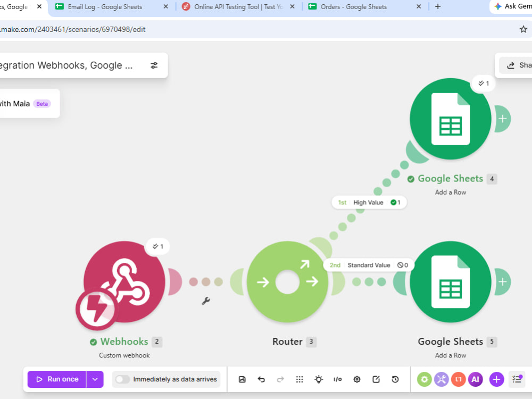Image resolution: width=532 pixels, height=399 pixels.
Task: Switch to Orders Google Sheets tab
Action: [354, 7]
